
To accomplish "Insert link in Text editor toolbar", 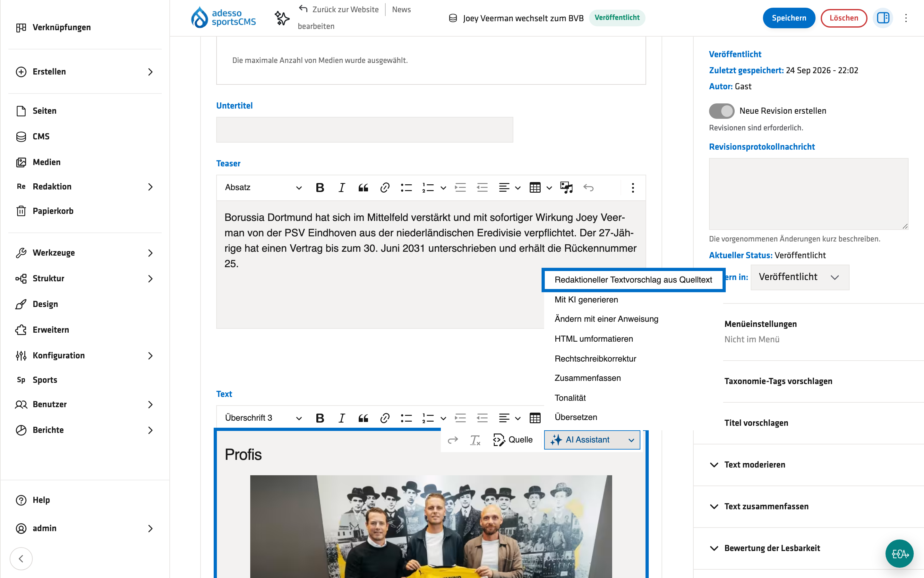I will [x=385, y=418].
